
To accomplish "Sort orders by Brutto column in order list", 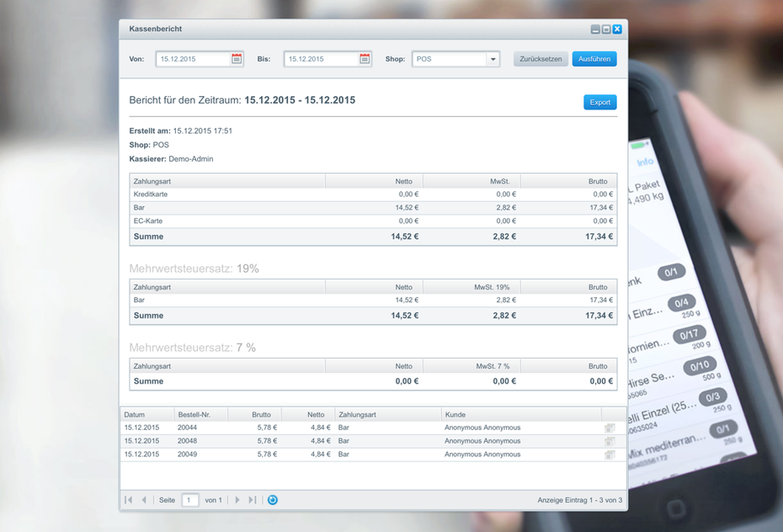I will tap(254, 415).
